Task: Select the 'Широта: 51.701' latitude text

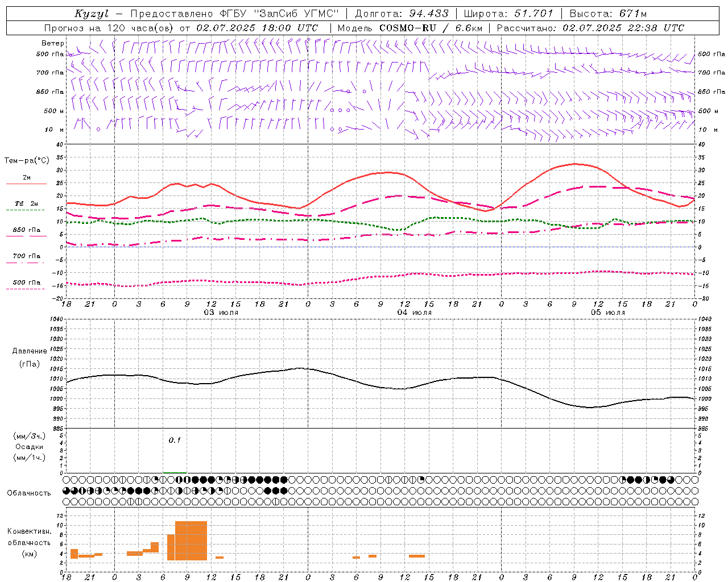Action: pyautogui.click(x=508, y=14)
